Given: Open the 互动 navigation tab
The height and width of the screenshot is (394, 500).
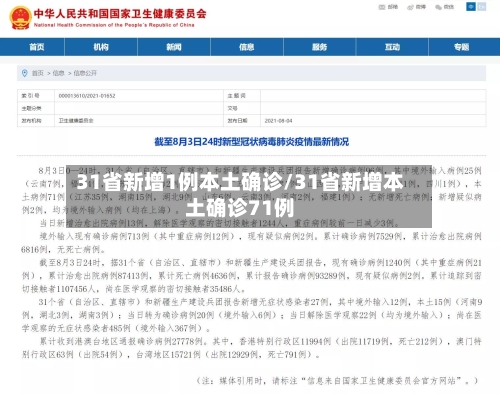Looking at the screenshot, I should [392, 47].
